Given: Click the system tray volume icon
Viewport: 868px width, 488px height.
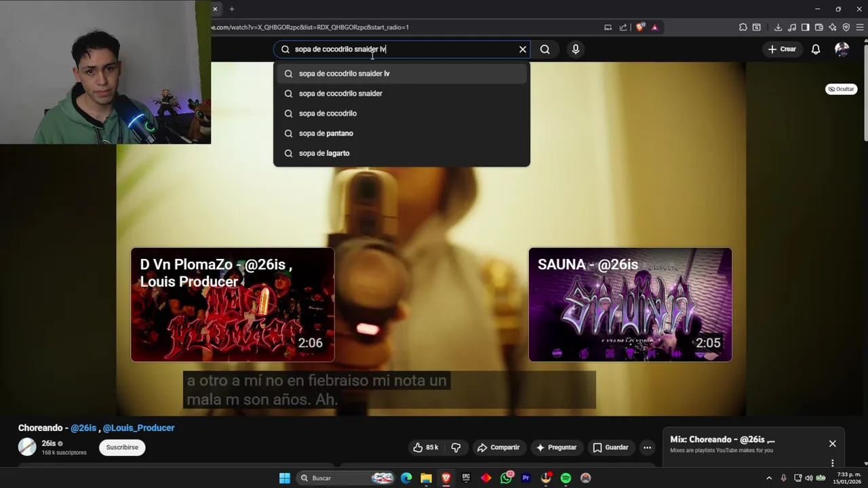Looking at the screenshot, I should [x=809, y=479].
